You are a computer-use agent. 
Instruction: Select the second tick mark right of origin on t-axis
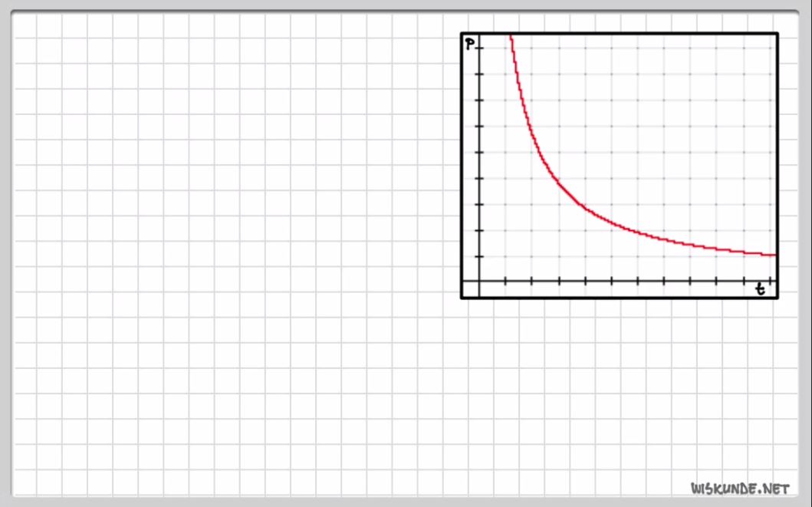(532, 282)
